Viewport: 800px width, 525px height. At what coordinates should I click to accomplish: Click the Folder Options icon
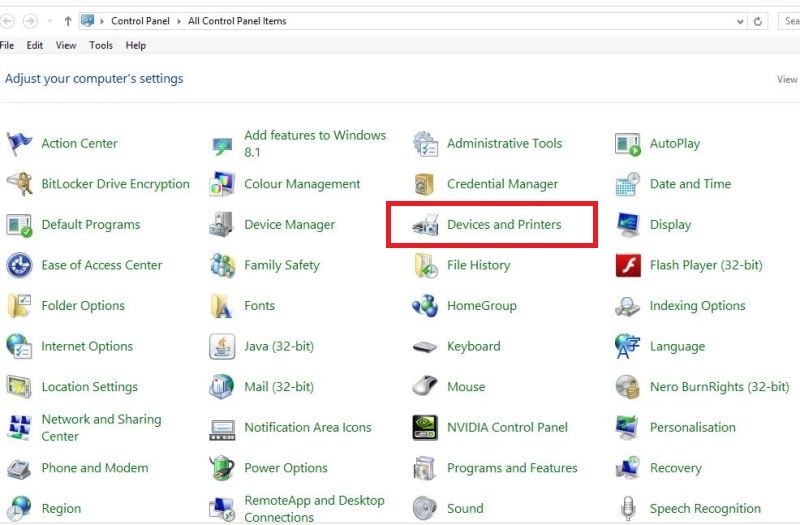tap(19, 306)
